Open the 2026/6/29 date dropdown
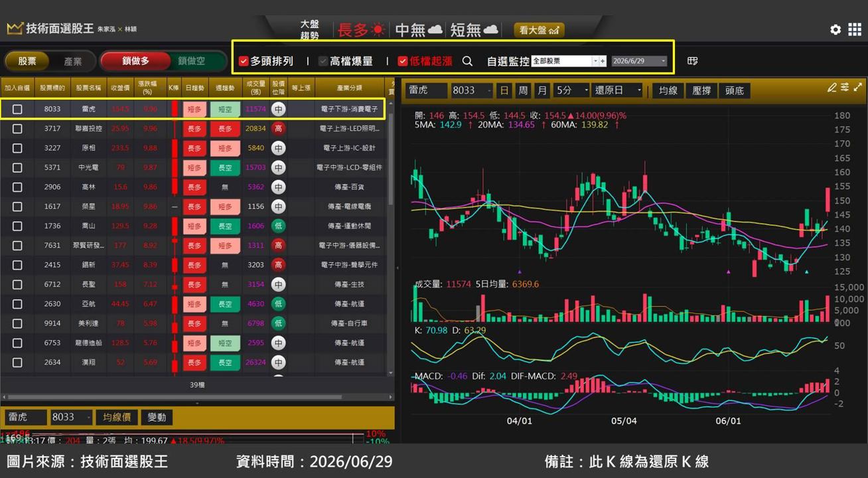This screenshot has width=868, height=478. [x=639, y=61]
